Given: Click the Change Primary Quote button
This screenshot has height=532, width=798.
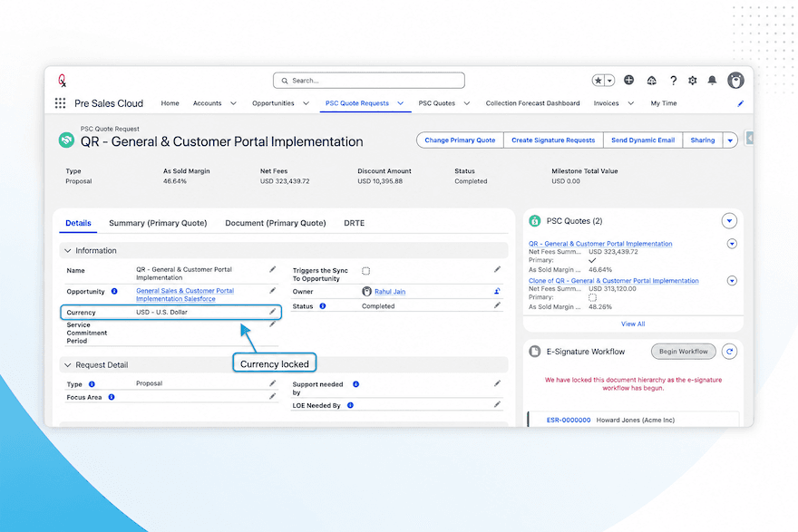Looking at the screenshot, I should tap(460, 140).
